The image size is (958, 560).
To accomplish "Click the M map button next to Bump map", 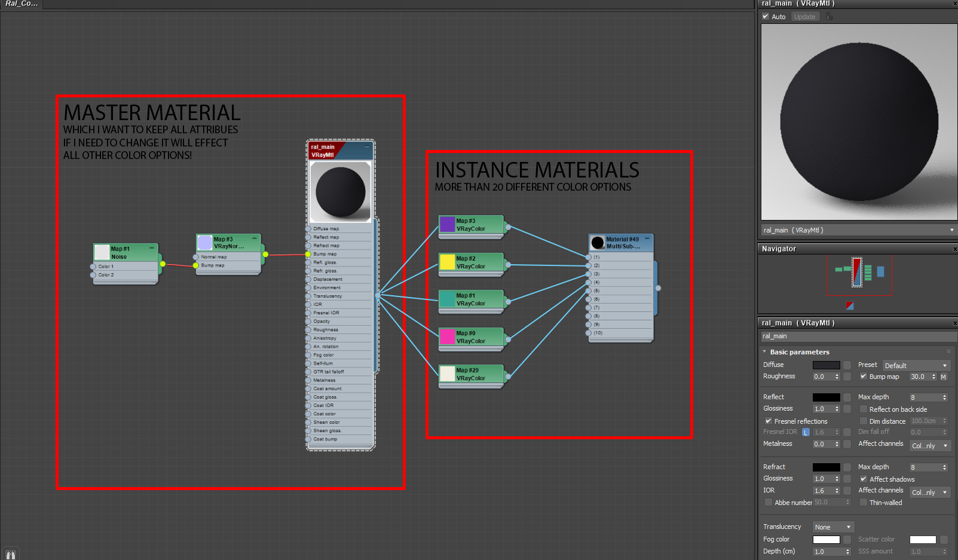I will 944,377.
